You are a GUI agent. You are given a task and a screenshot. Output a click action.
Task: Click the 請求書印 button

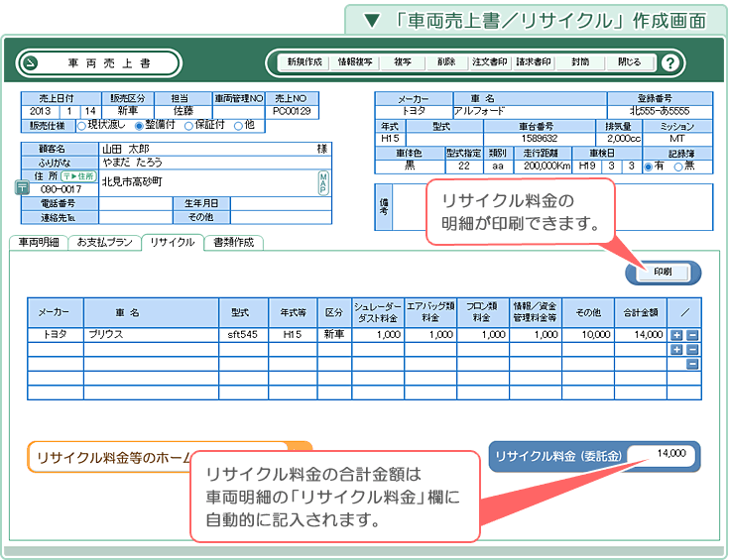click(x=534, y=62)
